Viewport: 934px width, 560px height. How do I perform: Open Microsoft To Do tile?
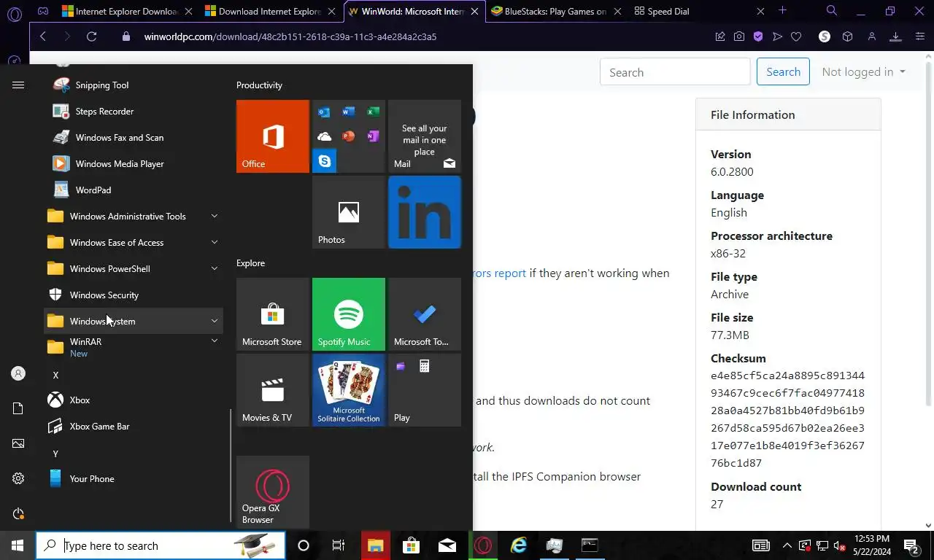425,314
